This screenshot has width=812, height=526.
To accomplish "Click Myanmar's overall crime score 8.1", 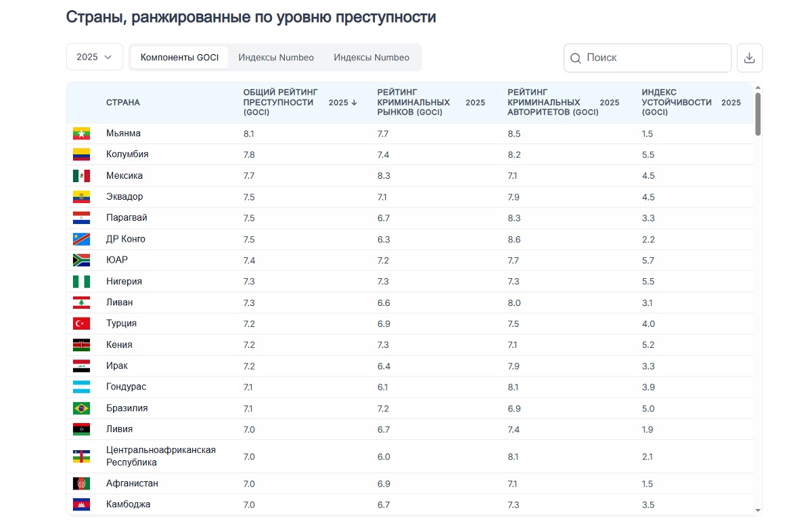I will [x=249, y=133].
